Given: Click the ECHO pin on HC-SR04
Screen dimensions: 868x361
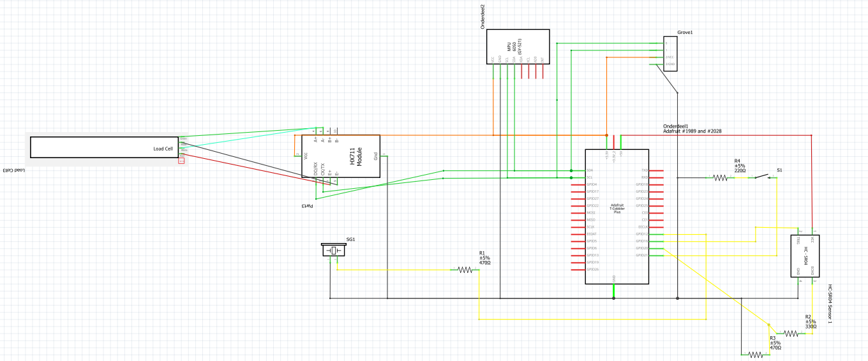Looking at the screenshot, I should 812,281.
